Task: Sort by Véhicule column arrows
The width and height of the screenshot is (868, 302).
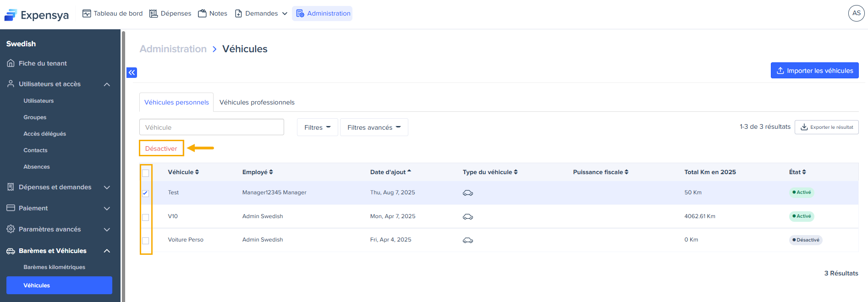Action: [197, 172]
